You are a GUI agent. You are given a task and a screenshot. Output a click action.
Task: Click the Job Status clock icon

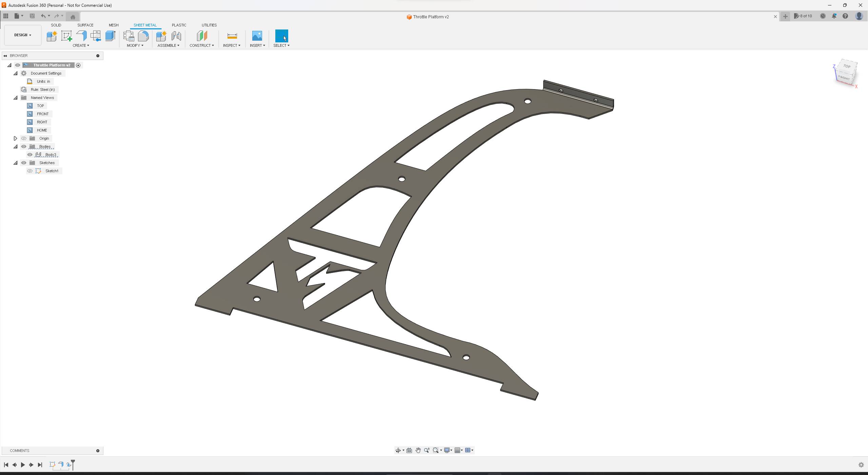[823, 16]
